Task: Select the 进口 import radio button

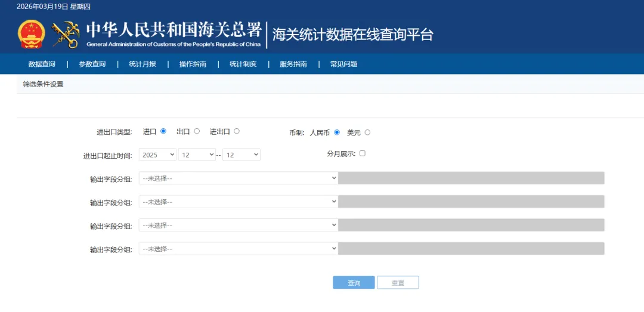Action: point(163,131)
